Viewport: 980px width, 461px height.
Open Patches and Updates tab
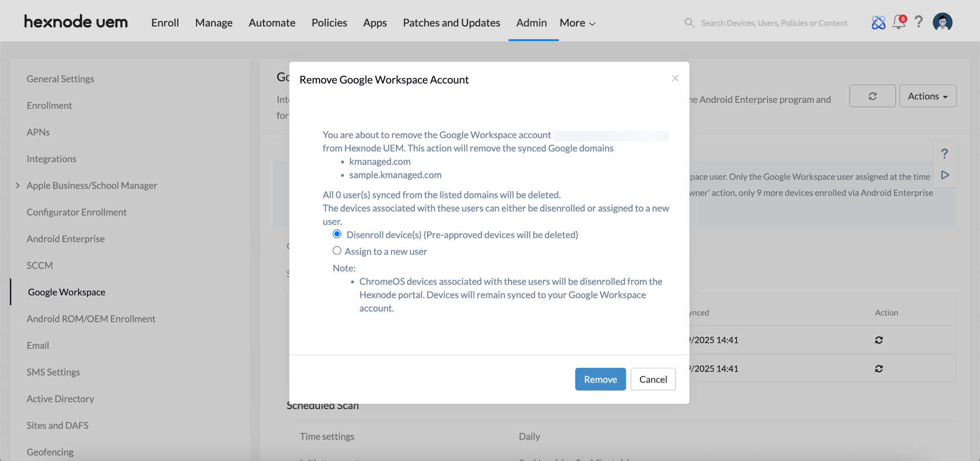point(451,23)
